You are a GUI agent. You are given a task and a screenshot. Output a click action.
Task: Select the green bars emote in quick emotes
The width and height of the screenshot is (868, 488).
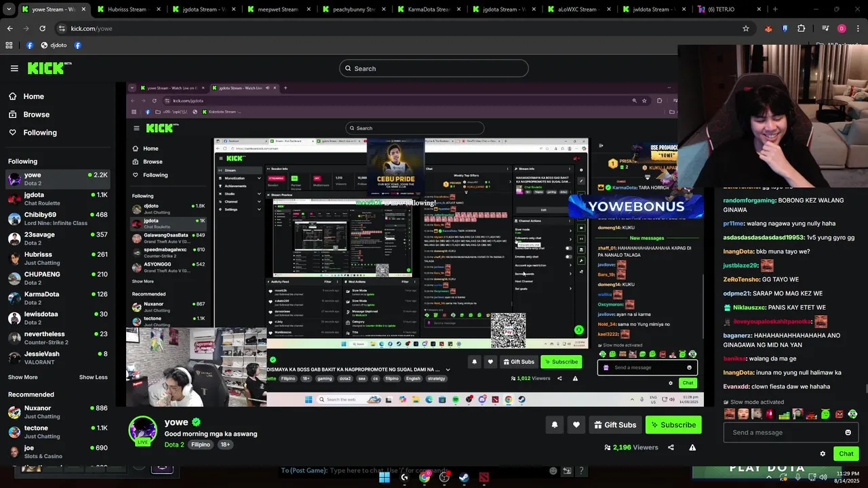point(785,414)
